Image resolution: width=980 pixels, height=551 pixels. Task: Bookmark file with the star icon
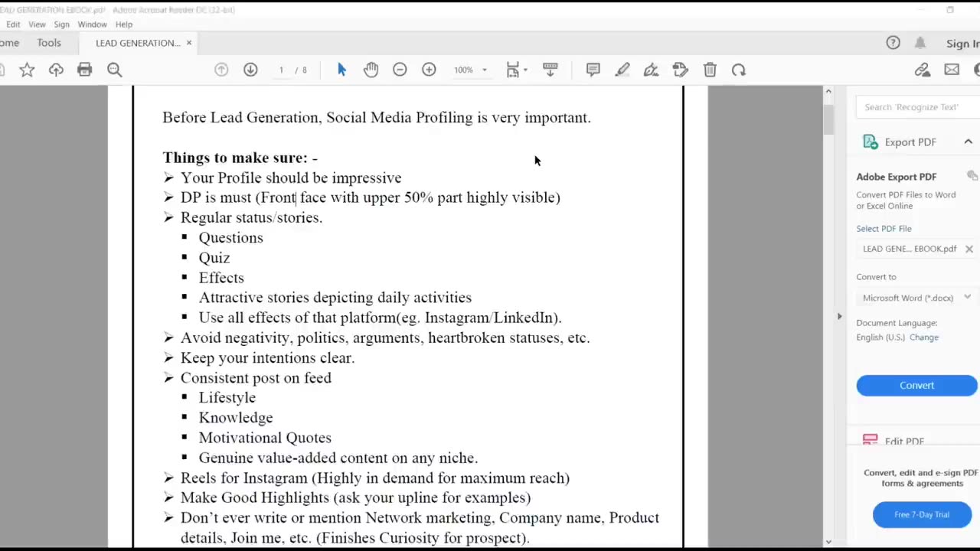coord(27,70)
